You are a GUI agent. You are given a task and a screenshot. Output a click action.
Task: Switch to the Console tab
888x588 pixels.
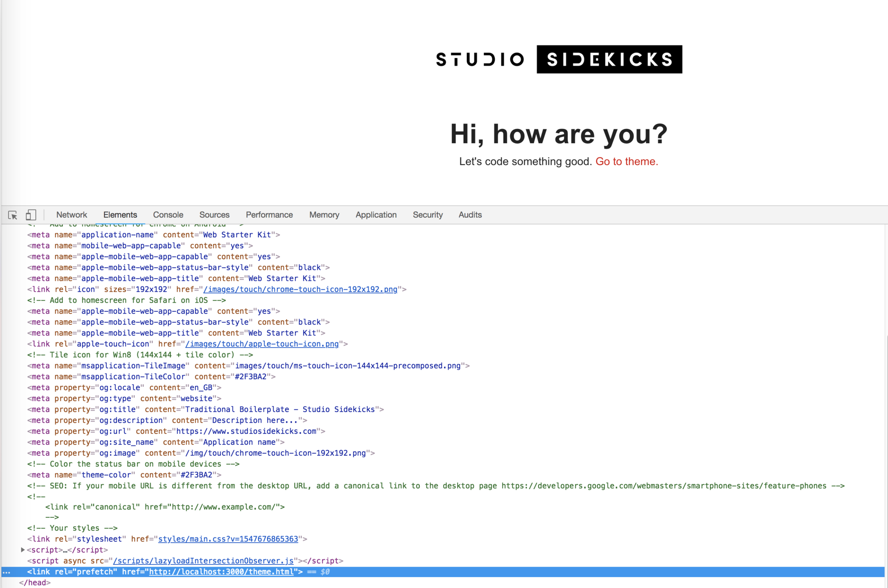[168, 215]
